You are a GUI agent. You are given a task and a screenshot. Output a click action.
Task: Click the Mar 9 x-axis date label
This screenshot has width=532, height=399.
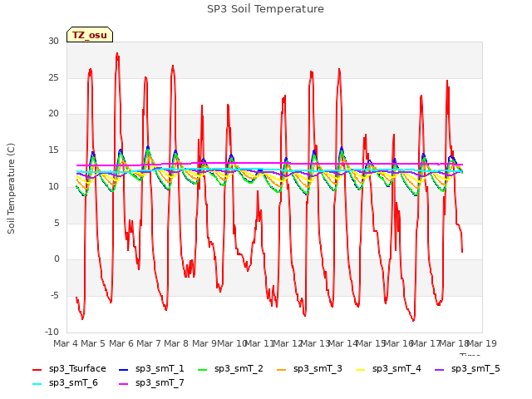click(x=204, y=343)
